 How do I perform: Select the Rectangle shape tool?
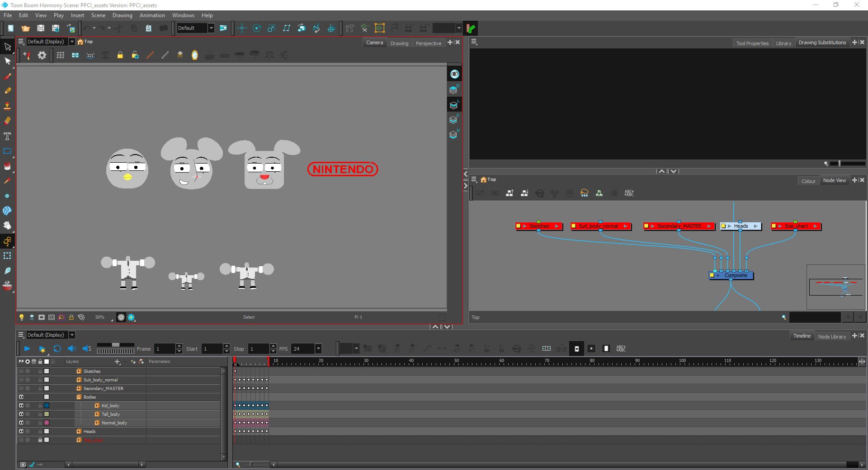[7, 151]
